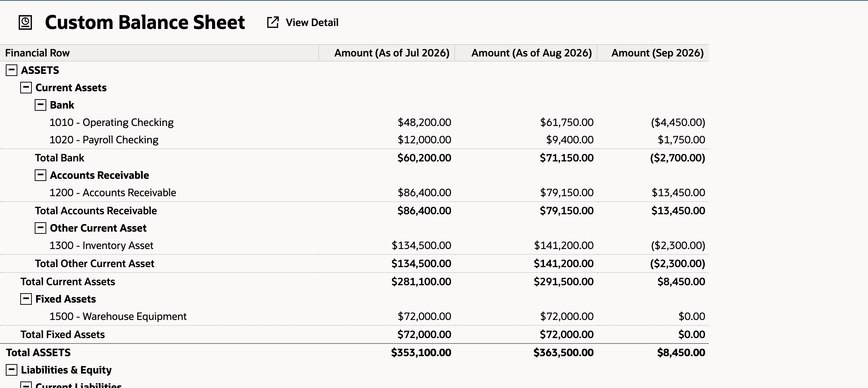Click the $353,100.00 Total ASSETS amount
Image resolution: width=868 pixels, height=388 pixels.
pyautogui.click(x=421, y=353)
